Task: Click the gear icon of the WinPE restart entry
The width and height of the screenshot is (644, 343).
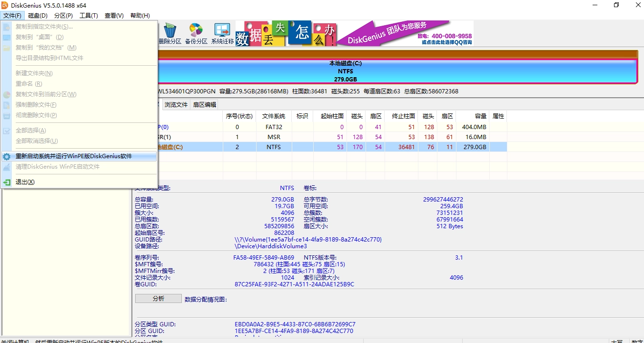Action: pos(7,156)
